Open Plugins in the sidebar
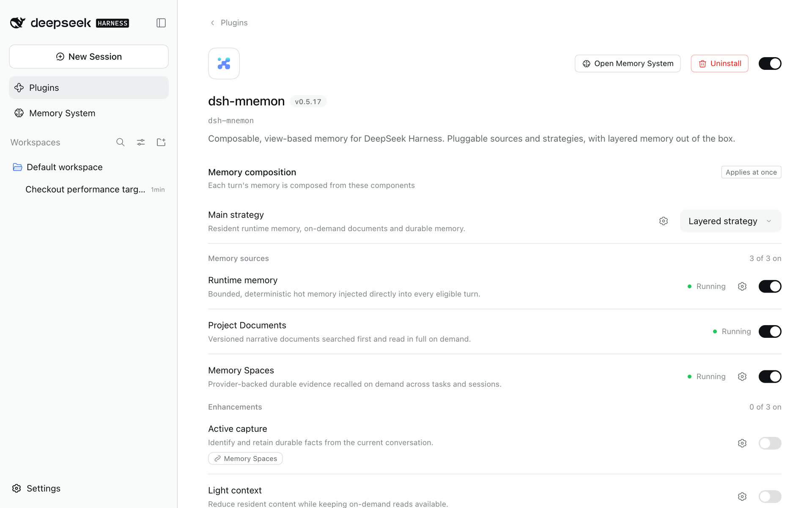 (89, 88)
